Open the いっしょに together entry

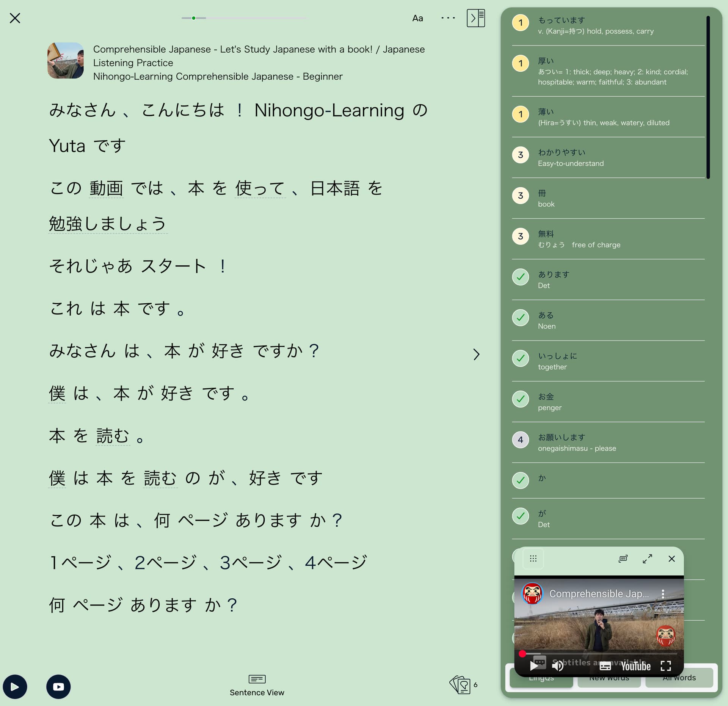pyautogui.click(x=608, y=361)
